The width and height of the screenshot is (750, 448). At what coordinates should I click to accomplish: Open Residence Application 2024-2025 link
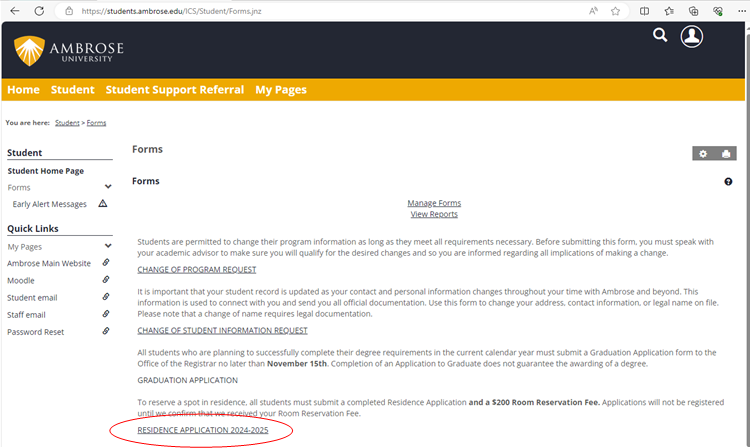pos(202,430)
